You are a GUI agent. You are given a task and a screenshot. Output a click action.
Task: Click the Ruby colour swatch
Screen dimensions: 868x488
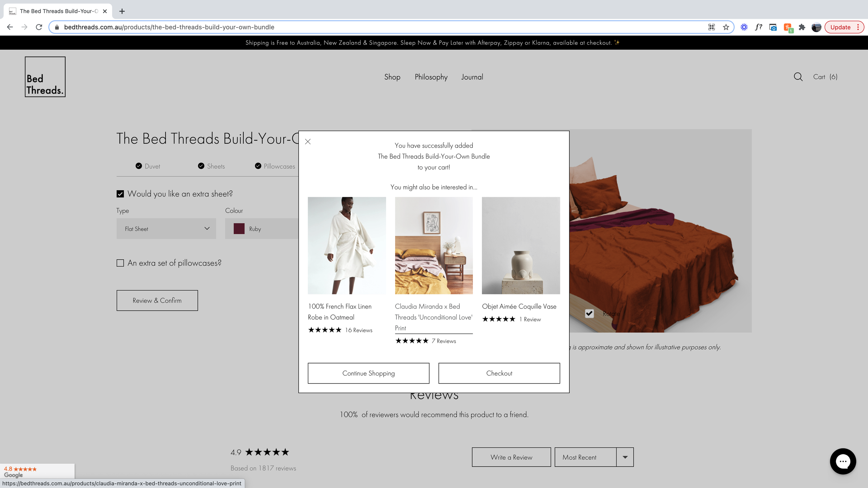pyautogui.click(x=239, y=229)
